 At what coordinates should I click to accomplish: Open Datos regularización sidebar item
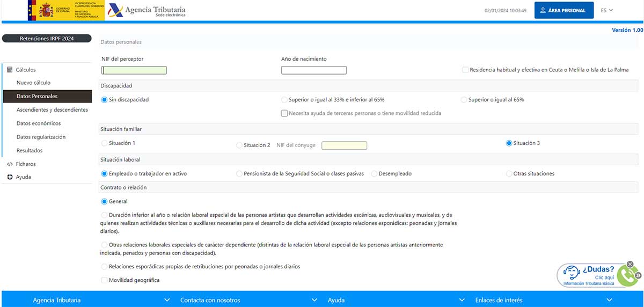tap(41, 137)
